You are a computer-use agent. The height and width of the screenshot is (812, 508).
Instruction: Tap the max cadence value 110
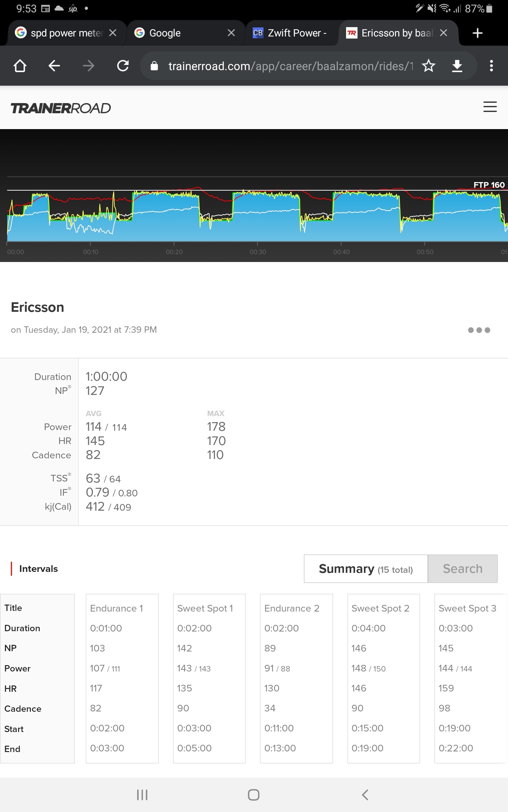[215, 455]
